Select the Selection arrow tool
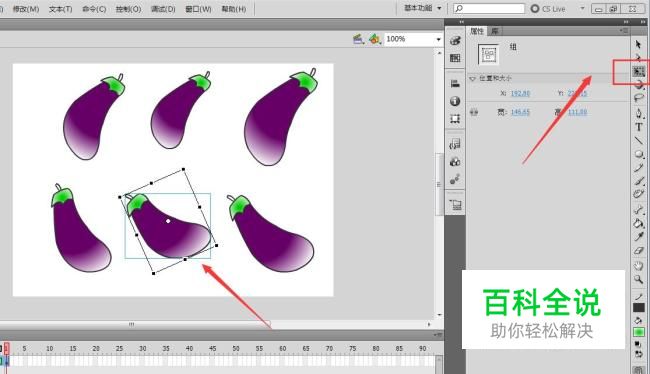Viewport: 650px width, 374px height. 638,44
